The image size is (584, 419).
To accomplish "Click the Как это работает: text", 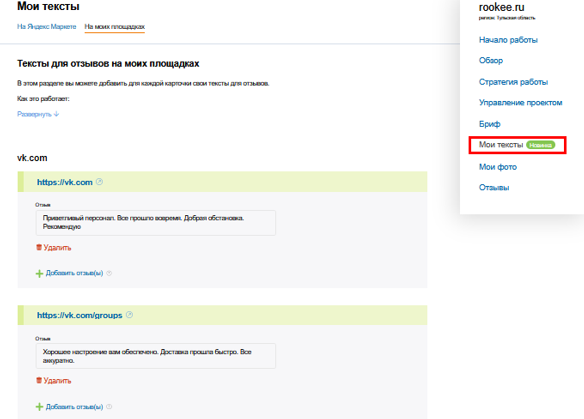I will tap(43, 99).
